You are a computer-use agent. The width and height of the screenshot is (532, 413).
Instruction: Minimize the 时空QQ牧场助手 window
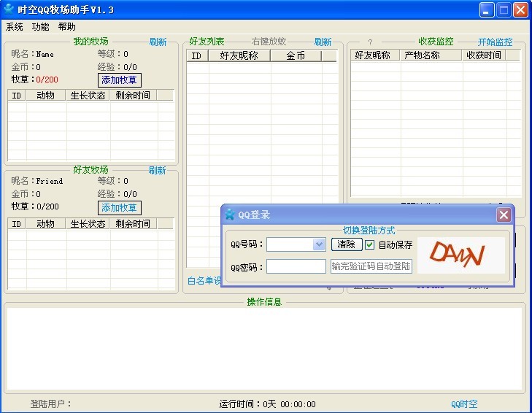pos(487,9)
